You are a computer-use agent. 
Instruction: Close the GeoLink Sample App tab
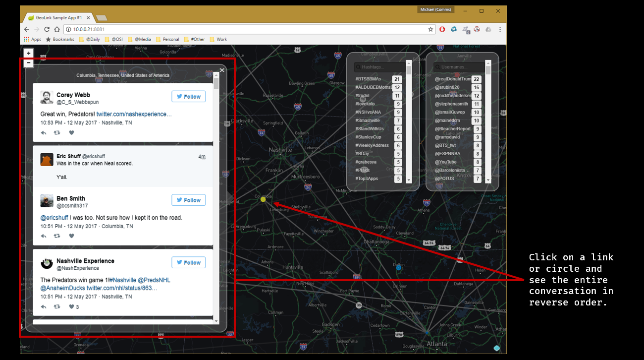[x=87, y=17]
